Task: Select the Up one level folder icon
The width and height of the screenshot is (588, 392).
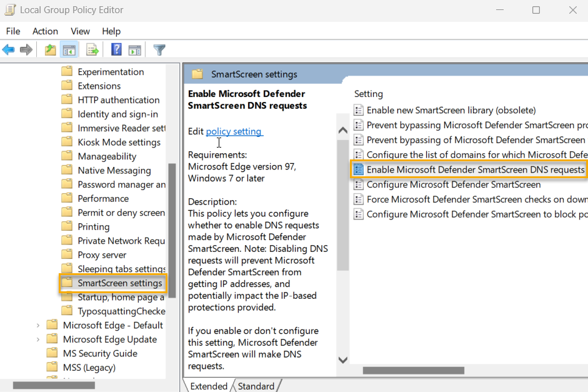Action: tap(49, 49)
